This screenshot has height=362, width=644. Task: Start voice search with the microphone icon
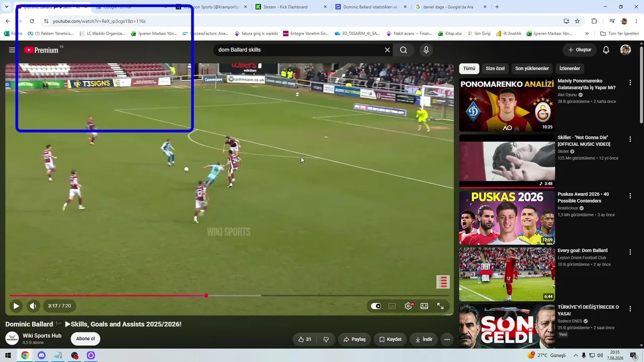[426, 50]
